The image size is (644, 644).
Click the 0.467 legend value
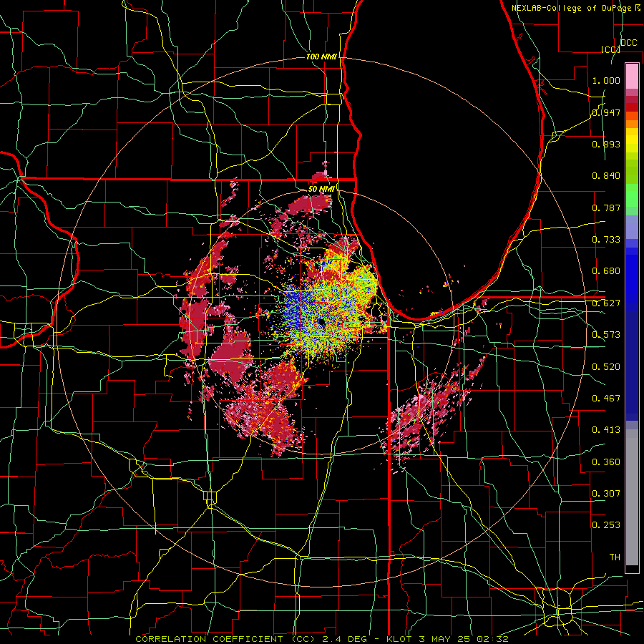[x=606, y=399]
